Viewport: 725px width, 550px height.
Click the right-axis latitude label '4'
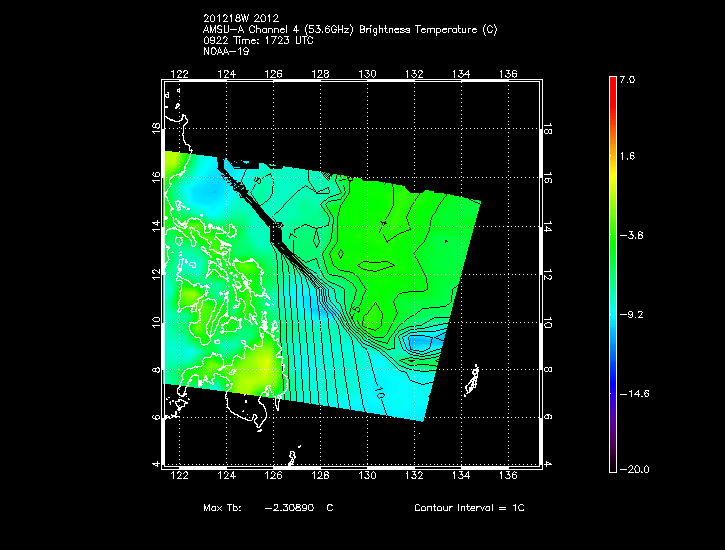click(547, 464)
